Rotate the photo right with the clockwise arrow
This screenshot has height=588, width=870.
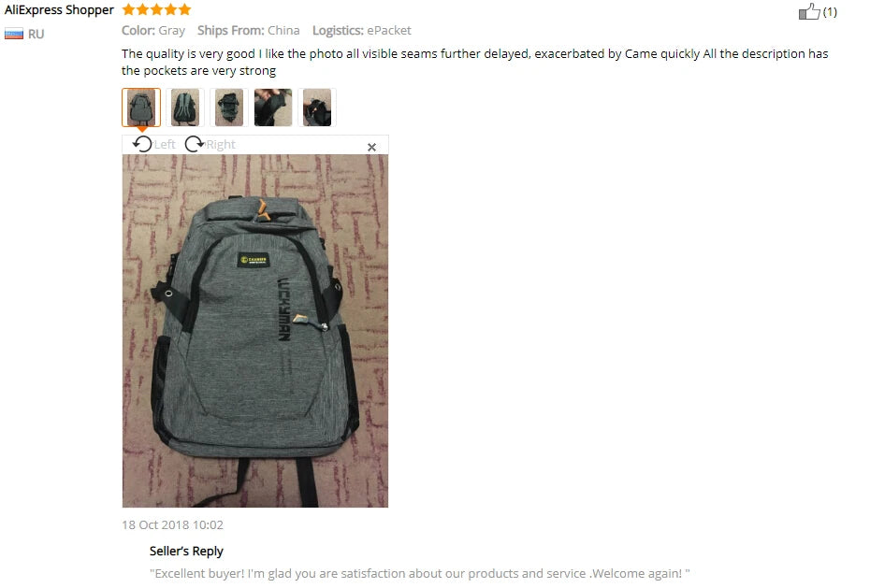195,144
